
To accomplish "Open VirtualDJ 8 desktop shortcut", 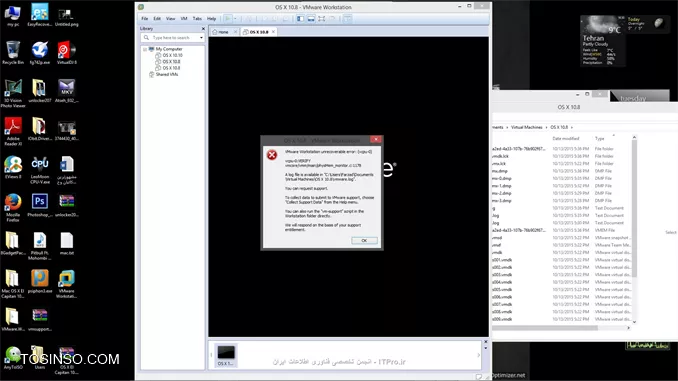I will (x=66, y=53).
